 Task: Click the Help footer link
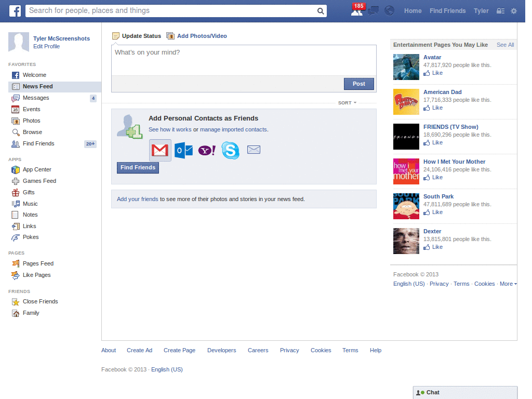(376, 351)
